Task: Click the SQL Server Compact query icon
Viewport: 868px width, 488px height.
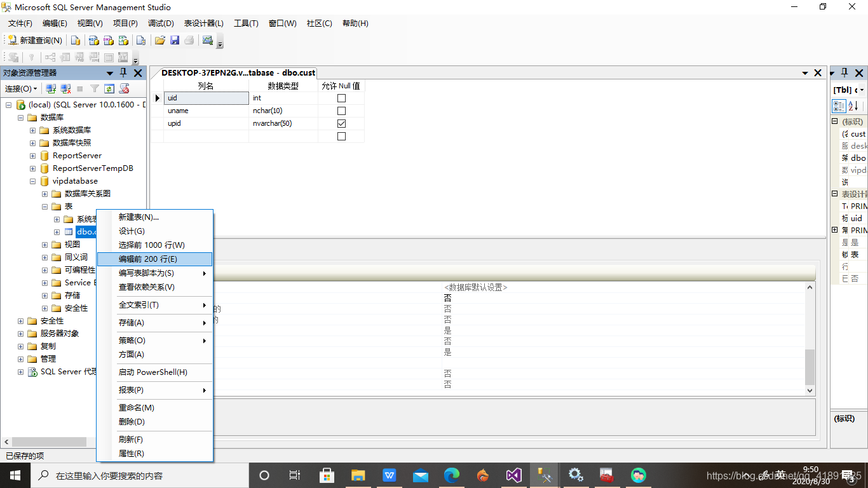Action: (x=141, y=40)
